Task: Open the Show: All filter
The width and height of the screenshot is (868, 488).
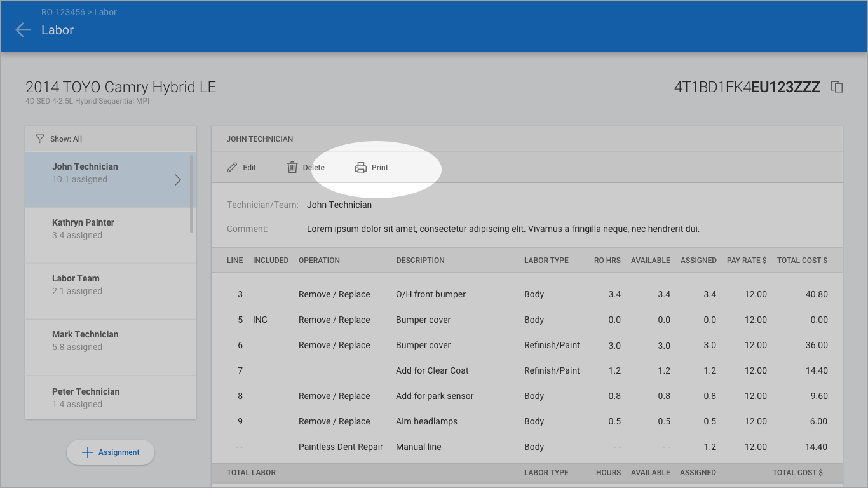Action: pos(66,139)
